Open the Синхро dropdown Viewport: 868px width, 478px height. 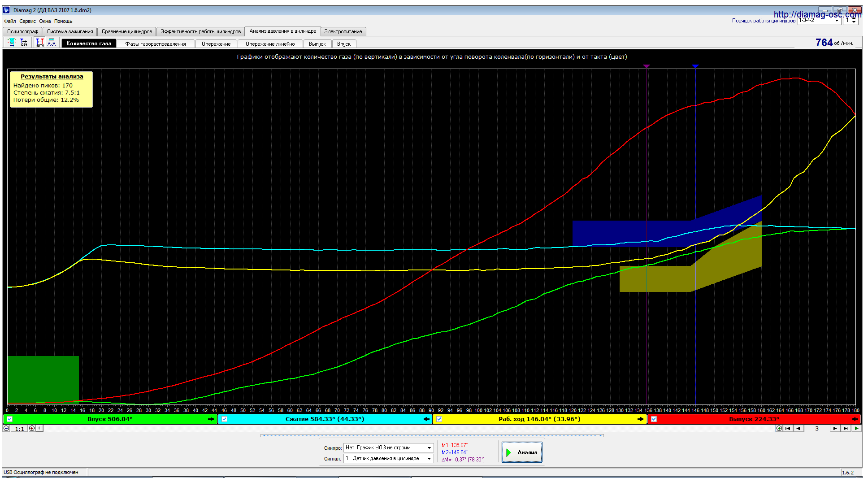[x=430, y=448]
